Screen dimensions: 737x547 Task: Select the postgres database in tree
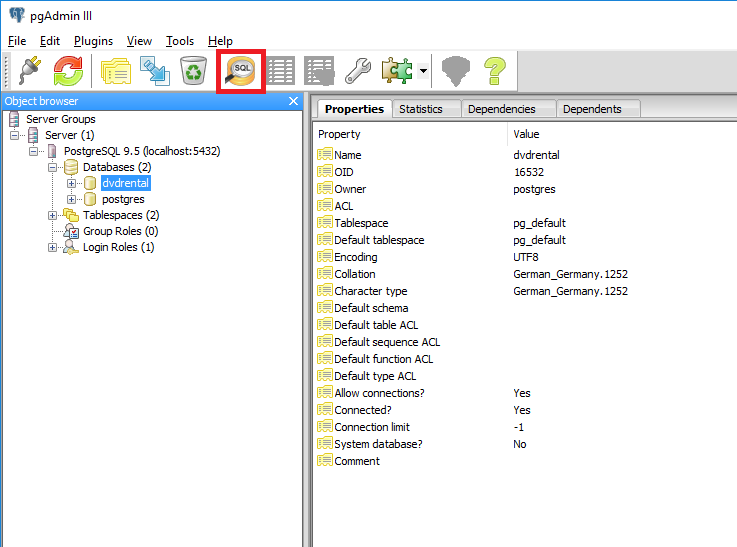click(x=123, y=199)
